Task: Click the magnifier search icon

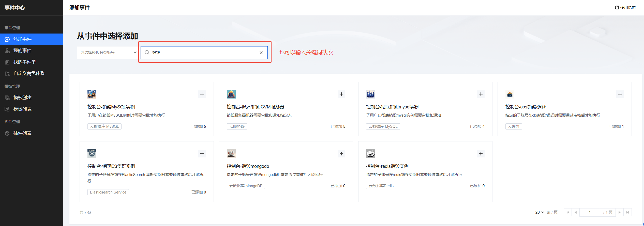Action: click(x=147, y=52)
